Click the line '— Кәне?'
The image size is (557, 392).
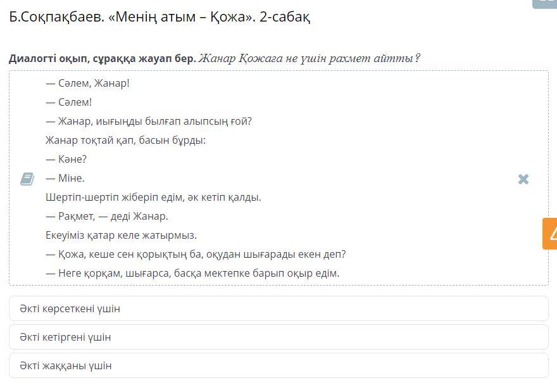point(66,159)
